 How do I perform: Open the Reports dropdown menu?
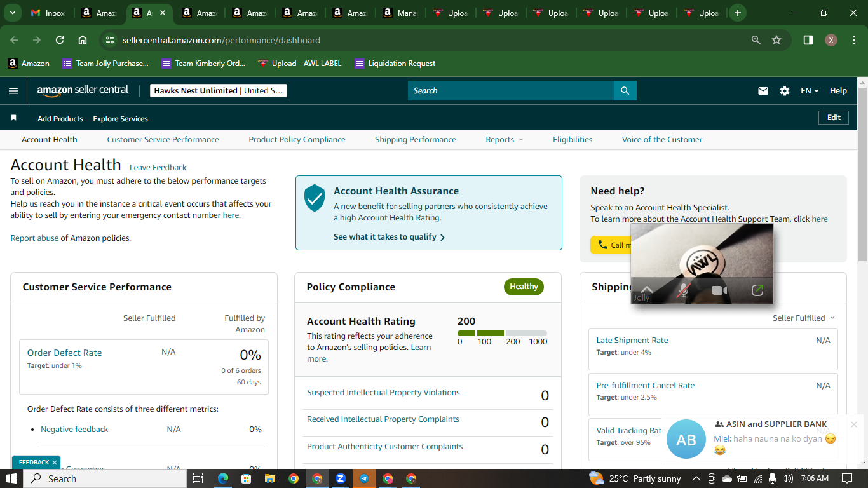pyautogui.click(x=505, y=140)
